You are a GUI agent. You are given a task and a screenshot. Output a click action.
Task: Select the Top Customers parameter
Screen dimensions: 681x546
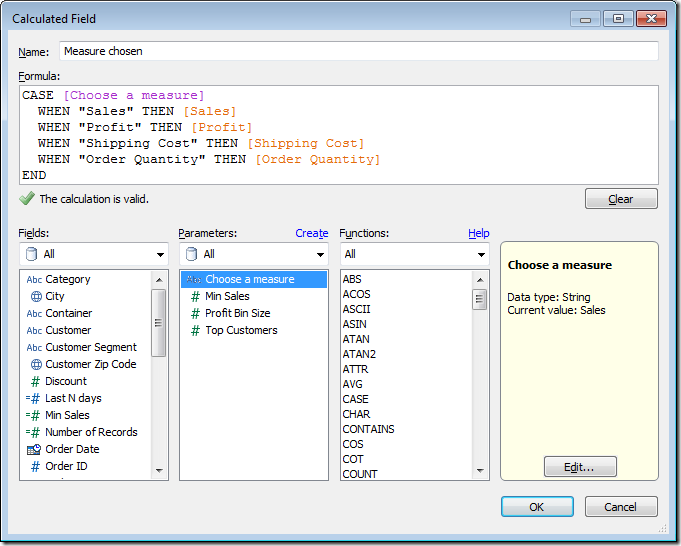[x=241, y=331]
